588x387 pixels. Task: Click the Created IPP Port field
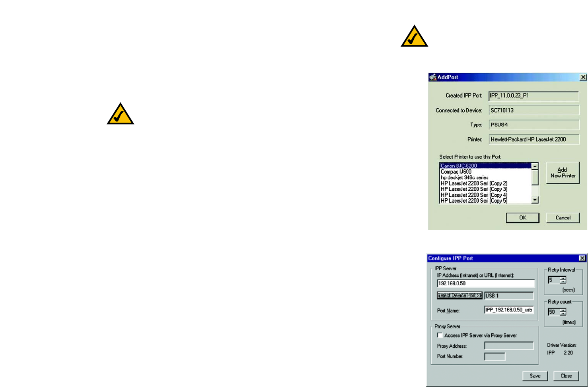coord(533,96)
